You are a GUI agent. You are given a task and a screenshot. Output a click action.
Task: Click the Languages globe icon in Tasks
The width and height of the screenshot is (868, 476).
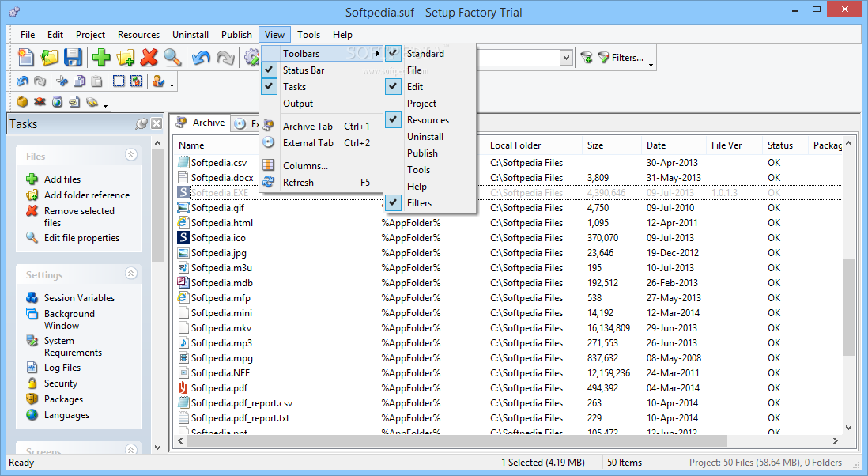click(x=32, y=414)
